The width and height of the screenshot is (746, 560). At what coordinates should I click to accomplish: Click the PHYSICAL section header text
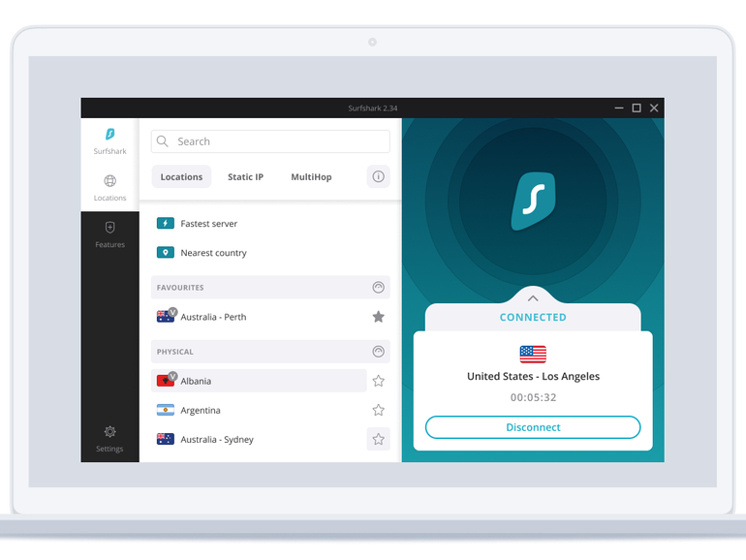point(175,352)
